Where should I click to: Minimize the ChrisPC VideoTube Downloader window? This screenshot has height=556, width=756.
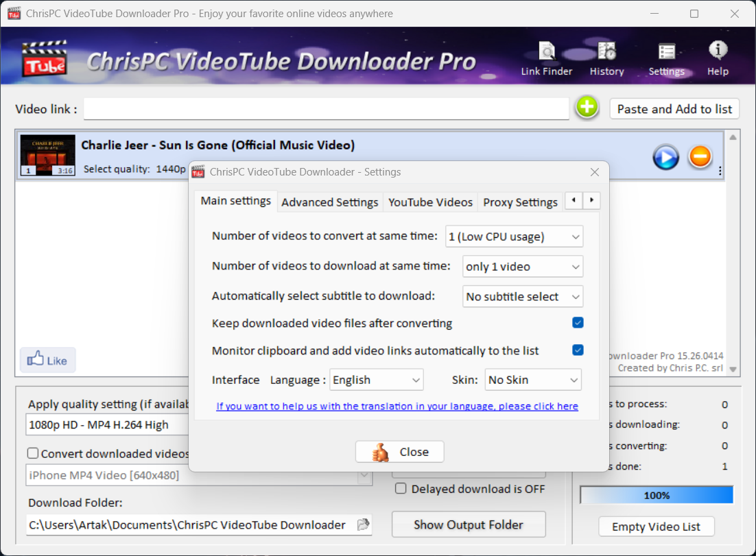654,14
